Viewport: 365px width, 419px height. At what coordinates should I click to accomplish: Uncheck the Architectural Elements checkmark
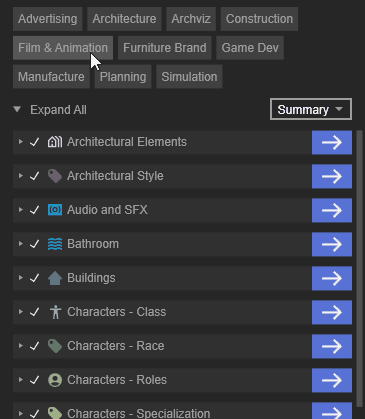point(35,142)
